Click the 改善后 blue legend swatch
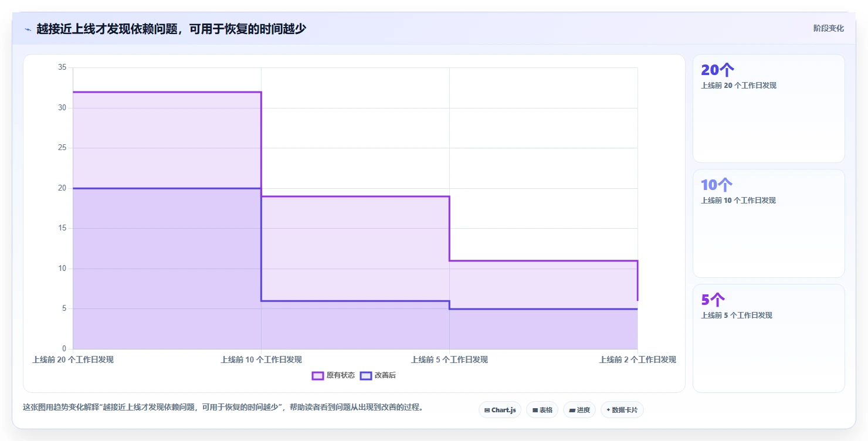Image resolution: width=868 pixels, height=441 pixels. pyautogui.click(x=366, y=375)
